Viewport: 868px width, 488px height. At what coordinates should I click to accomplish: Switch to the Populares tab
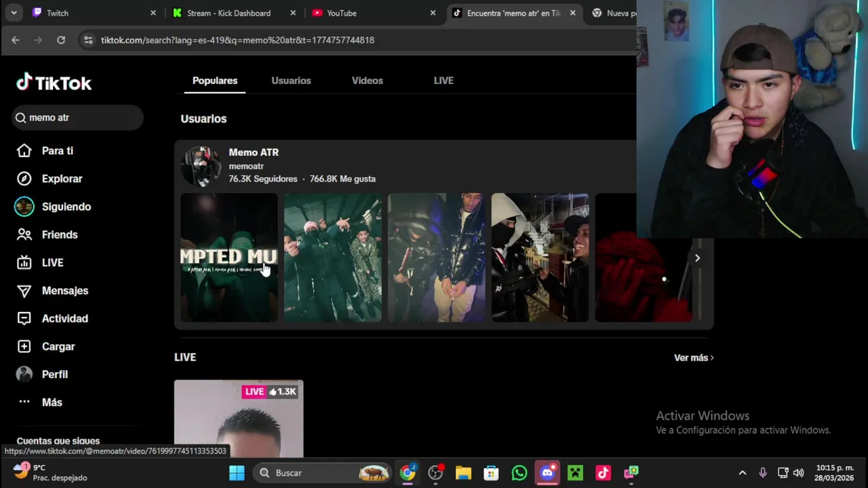[215, 81]
